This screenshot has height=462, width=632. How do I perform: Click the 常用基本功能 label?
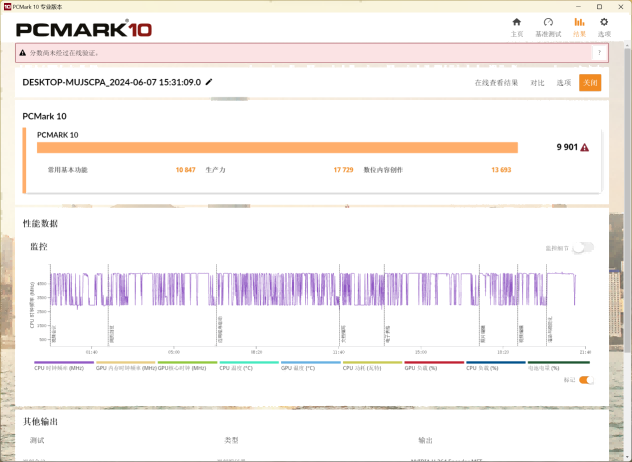coord(68,170)
